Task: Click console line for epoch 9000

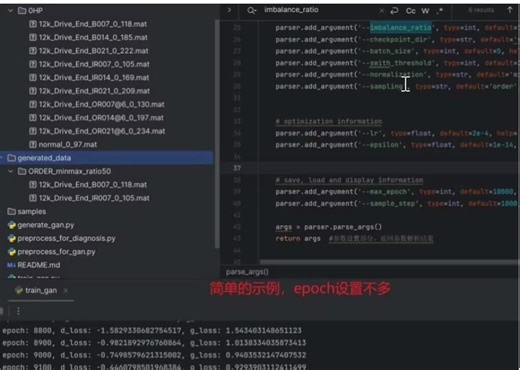Action: (x=154, y=355)
